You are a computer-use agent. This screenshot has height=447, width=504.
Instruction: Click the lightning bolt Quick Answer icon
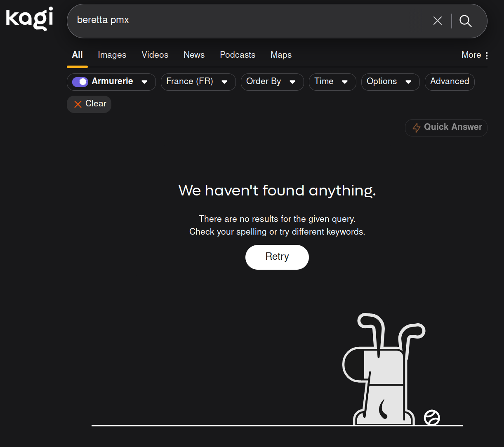pyautogui.click(x=417, y=127)
